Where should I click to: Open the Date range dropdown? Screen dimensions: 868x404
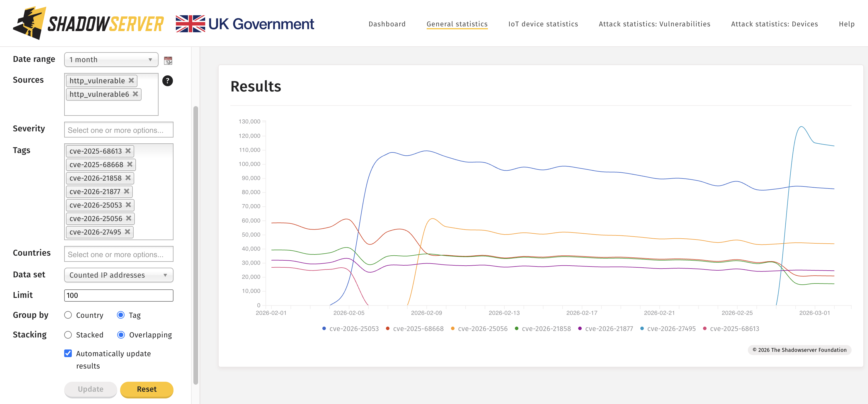click(x=111, y=60)
